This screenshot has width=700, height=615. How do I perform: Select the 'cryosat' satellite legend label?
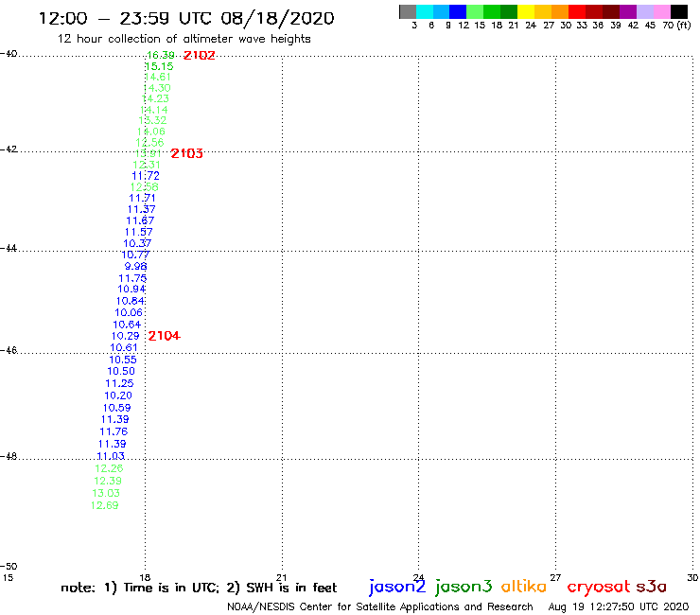[598, 587]
